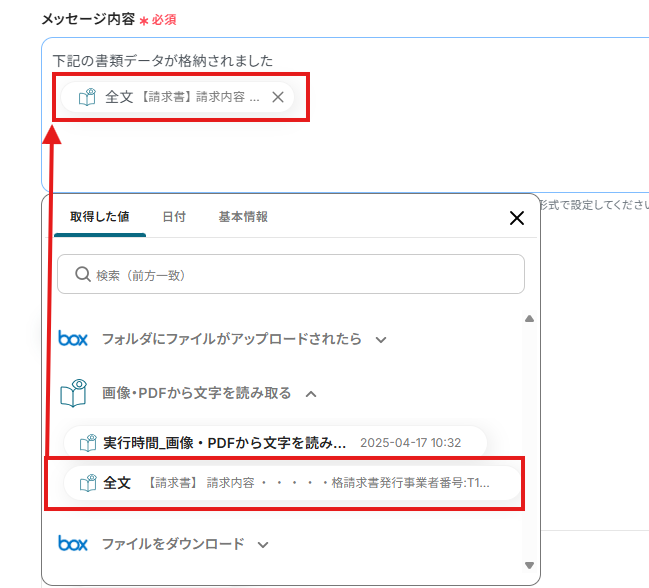The image size is (649, 588).
Task: Click the フォルダにファイルがアップロードされたら label
Action: (x=232, y=339)
